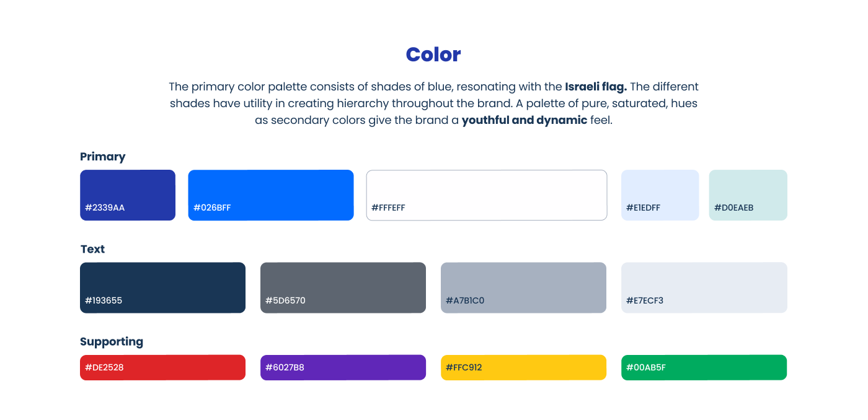Pick the purple #6027B8 supporting swatch
Screen dimensions: 868x420
(x=343, y=367)
